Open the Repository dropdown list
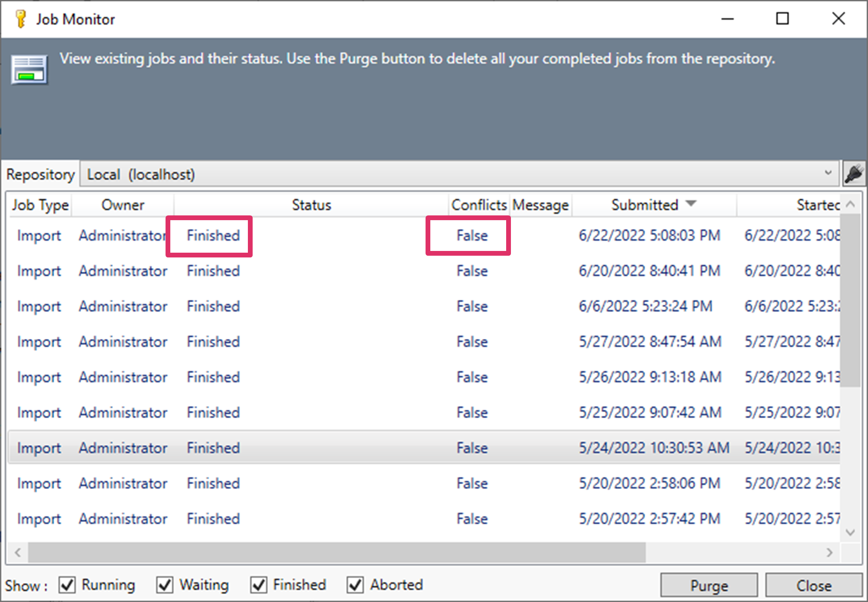The height and width of the screenshot is (602, 868). [x=828, y=173]
